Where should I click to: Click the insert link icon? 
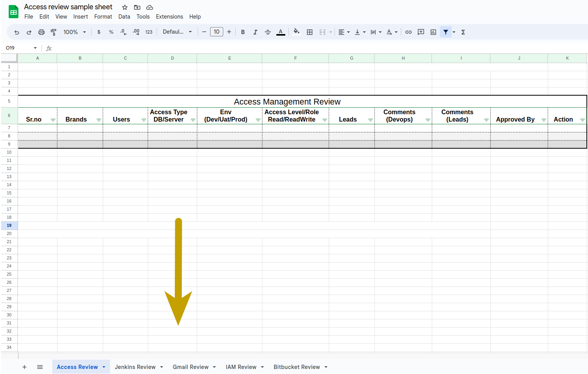[409, 32]
